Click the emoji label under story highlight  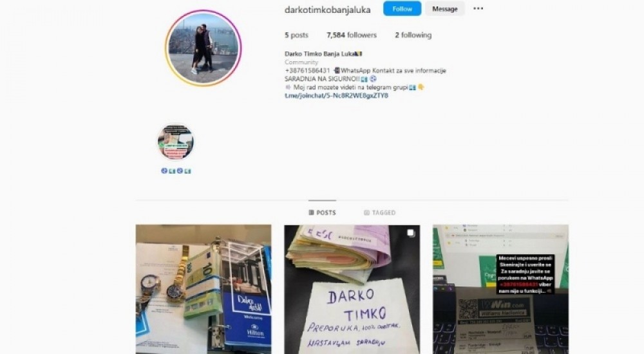[x=176, y=171]
